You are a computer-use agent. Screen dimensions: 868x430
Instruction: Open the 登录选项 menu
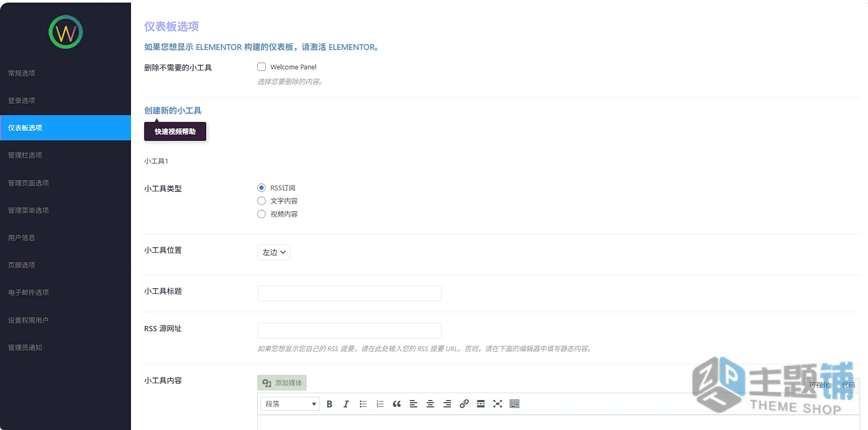click(x=65, y=100)
